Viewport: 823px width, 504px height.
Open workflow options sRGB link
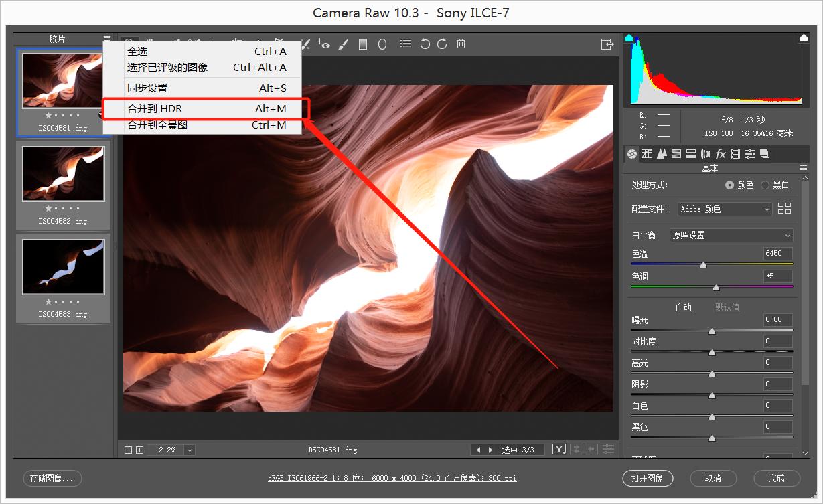click(x=392, y=478)
